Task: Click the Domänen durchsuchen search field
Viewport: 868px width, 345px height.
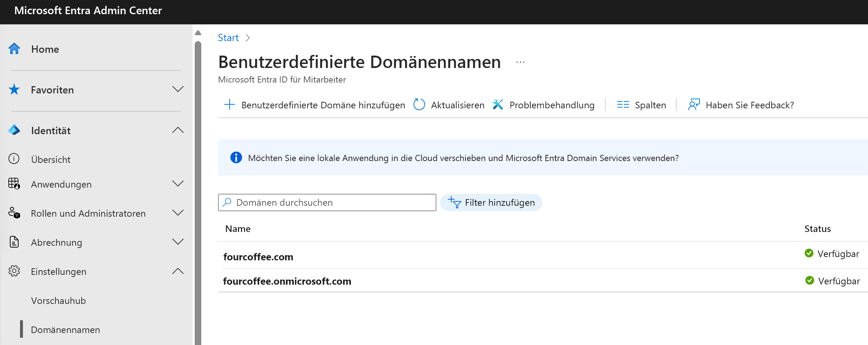Action: point(327,202)
